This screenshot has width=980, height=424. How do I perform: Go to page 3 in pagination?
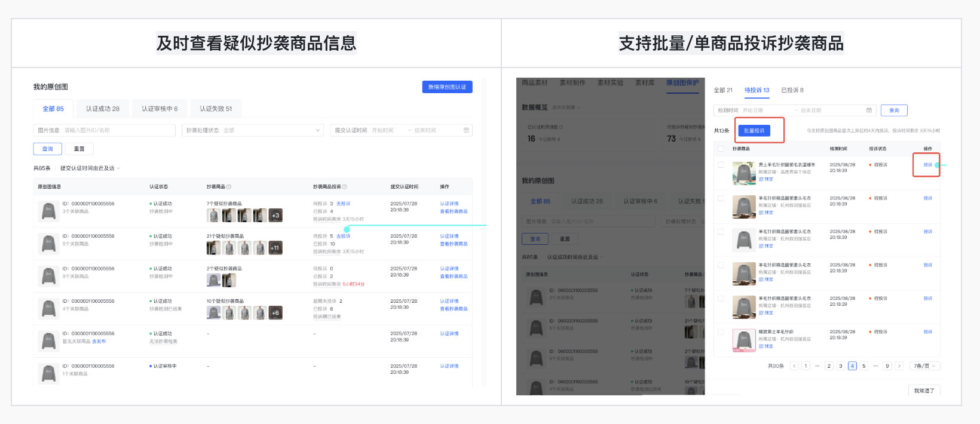point(841,366)
